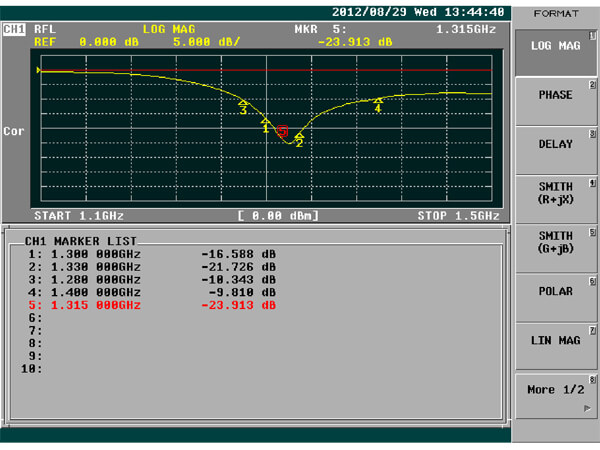The height and width of the screenshot is (450, 600).
Task: Click marker 1 on the trace
Action: click(265, 126)
